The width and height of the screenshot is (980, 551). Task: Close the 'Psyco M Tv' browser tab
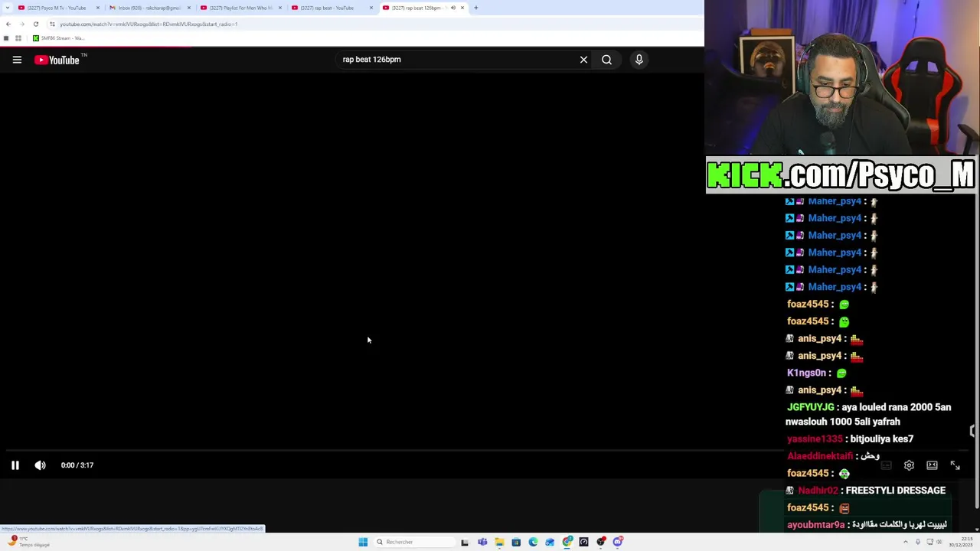click(98, 8)
